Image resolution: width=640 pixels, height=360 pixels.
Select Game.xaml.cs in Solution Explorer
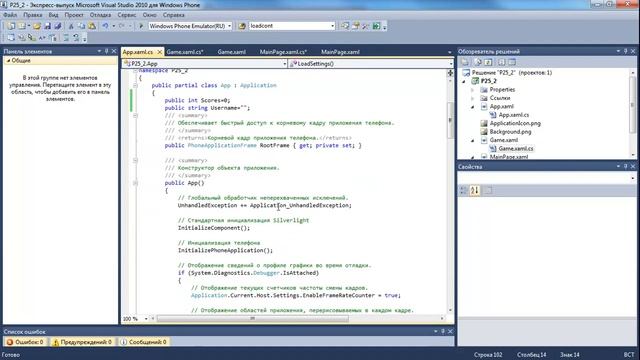(x=516, y=149)
